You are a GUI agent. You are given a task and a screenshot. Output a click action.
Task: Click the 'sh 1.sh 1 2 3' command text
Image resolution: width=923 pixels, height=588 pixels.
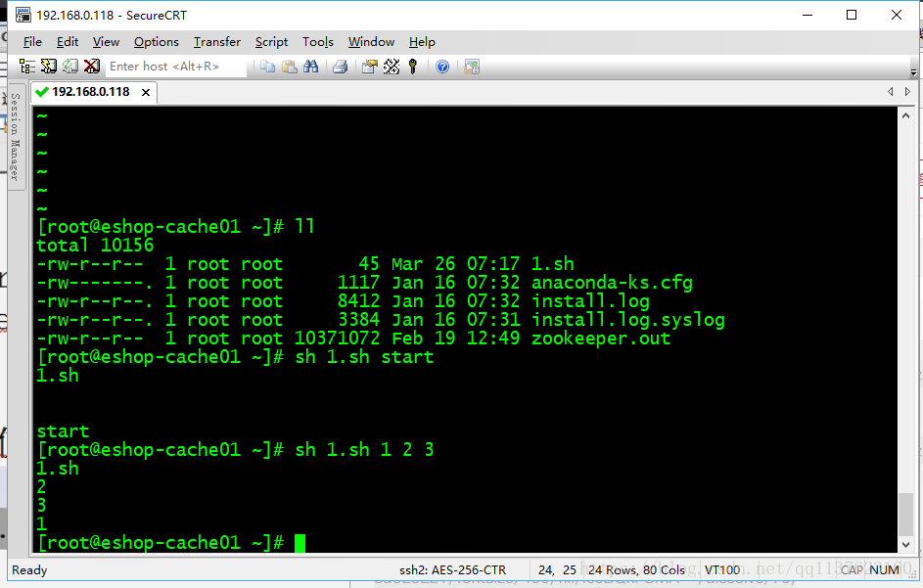click(x=364, y=450)
